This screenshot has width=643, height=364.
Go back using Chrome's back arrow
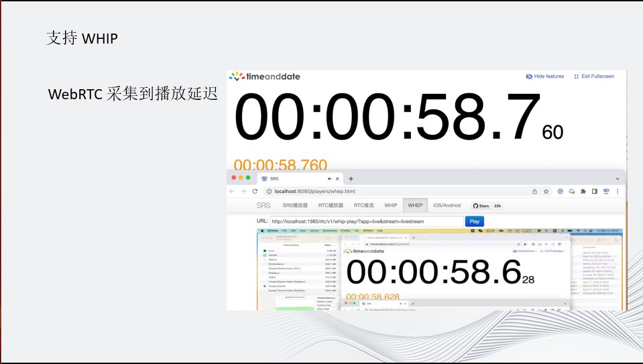(x=232, y=192)
